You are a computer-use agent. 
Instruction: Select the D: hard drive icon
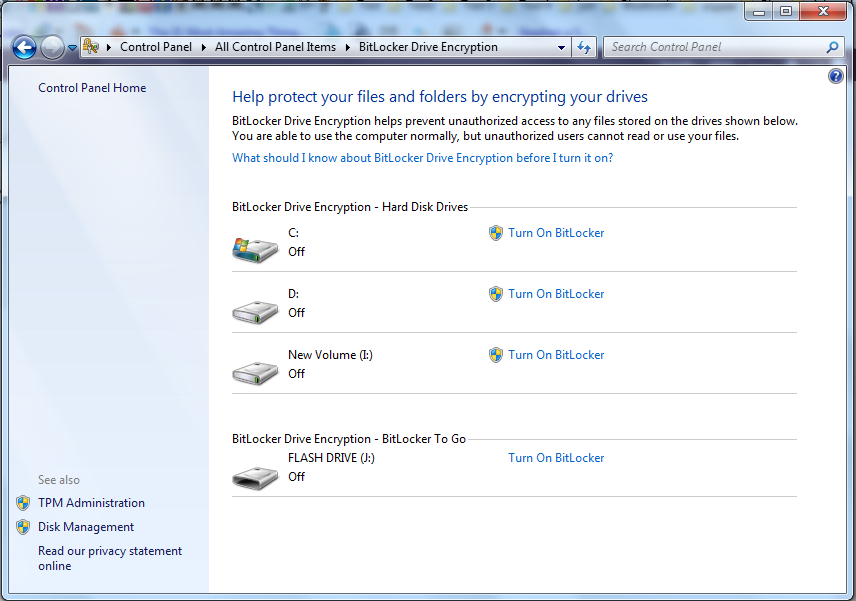pos(255,312)
